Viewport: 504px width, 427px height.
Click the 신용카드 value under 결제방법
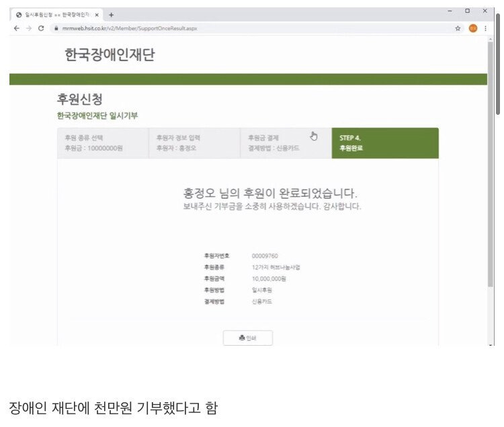tap(261, 301)
